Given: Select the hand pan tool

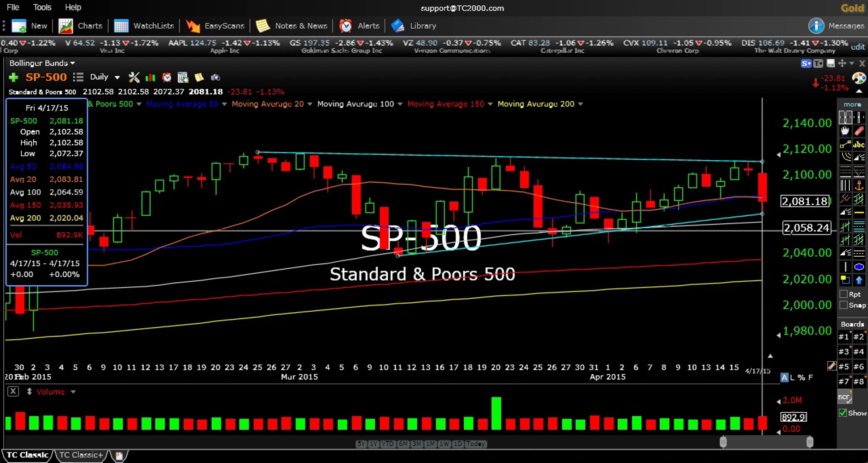Looking at the screenshot, I should coord(845,131).
